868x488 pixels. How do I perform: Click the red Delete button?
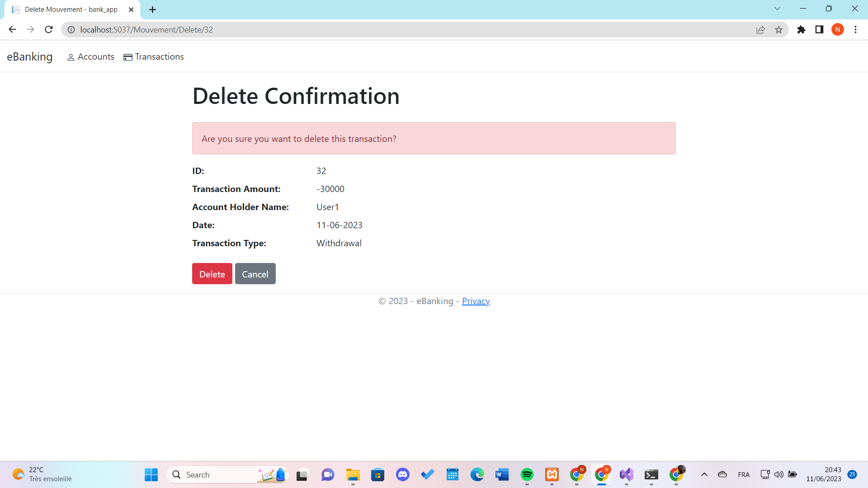[212, 274]
